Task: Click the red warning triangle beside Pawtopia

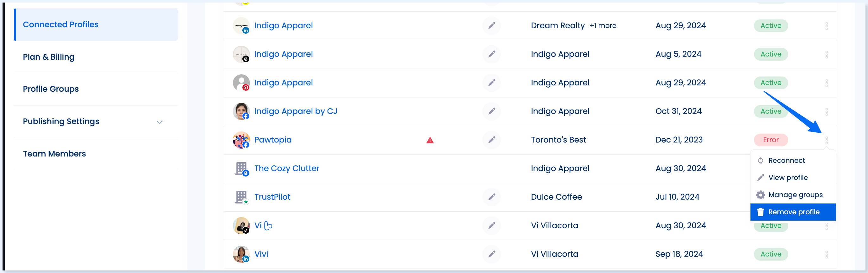Action: (430, 140)
